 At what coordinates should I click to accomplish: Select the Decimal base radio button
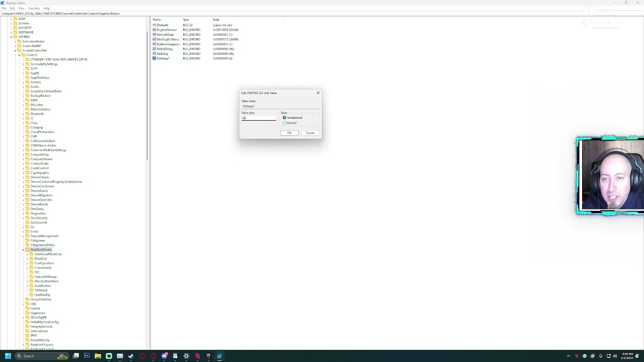point(284,123)
